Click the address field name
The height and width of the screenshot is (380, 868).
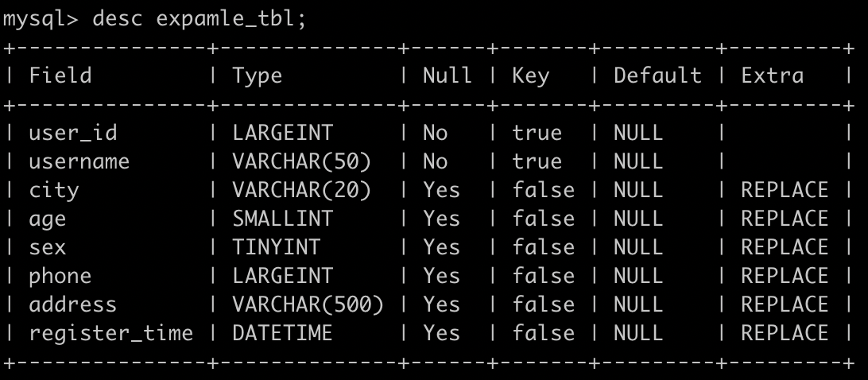click(73, 304)
